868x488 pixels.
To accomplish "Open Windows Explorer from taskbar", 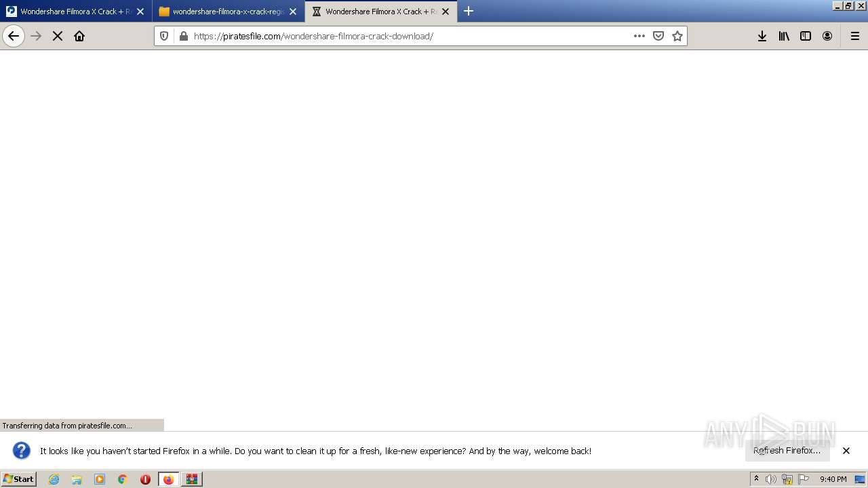I will click(x=77, y=479).
